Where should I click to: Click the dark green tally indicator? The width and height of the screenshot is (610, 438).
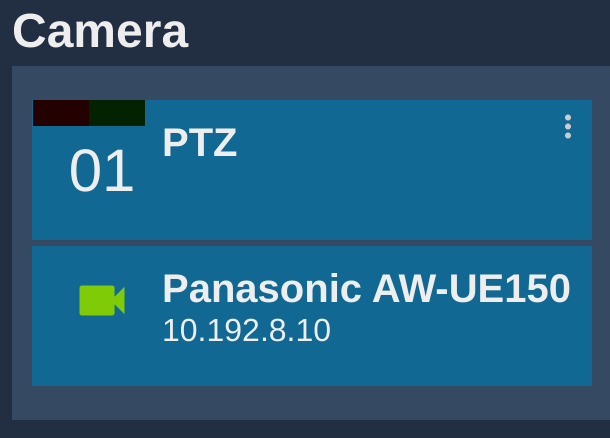point(117,113)
